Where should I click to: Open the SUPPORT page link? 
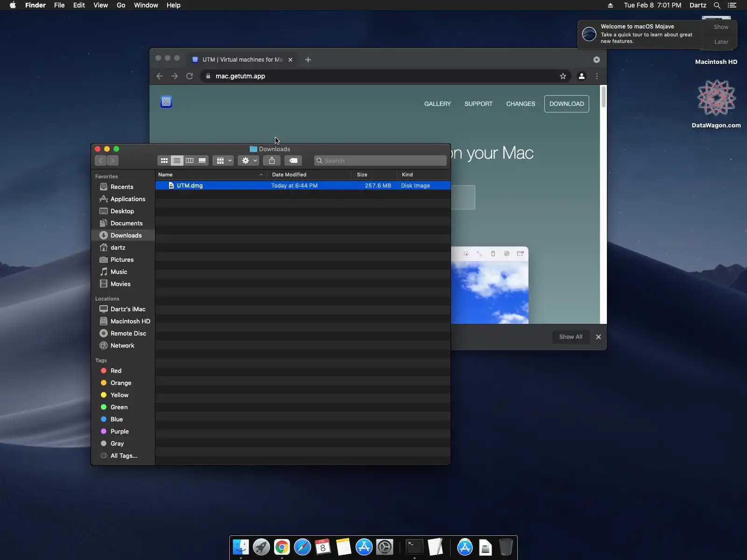pyautogui.click(x=479, y=104)
